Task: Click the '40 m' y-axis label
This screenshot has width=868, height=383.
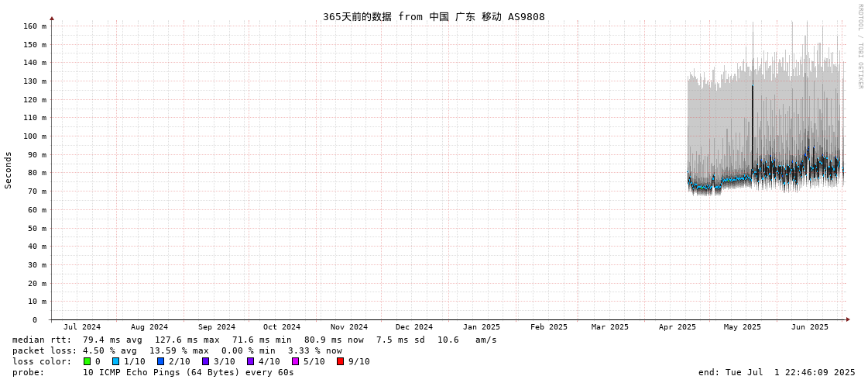Action: [x=37, y=246]
